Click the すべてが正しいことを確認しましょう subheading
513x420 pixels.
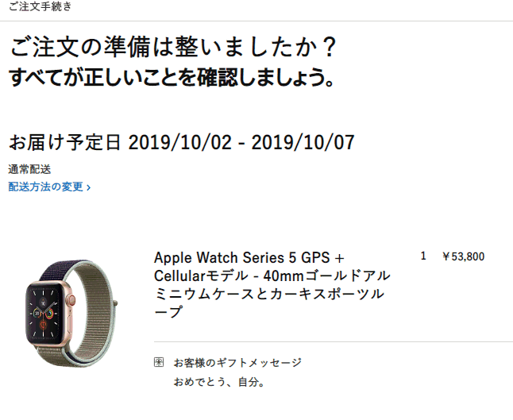(172, 77)
